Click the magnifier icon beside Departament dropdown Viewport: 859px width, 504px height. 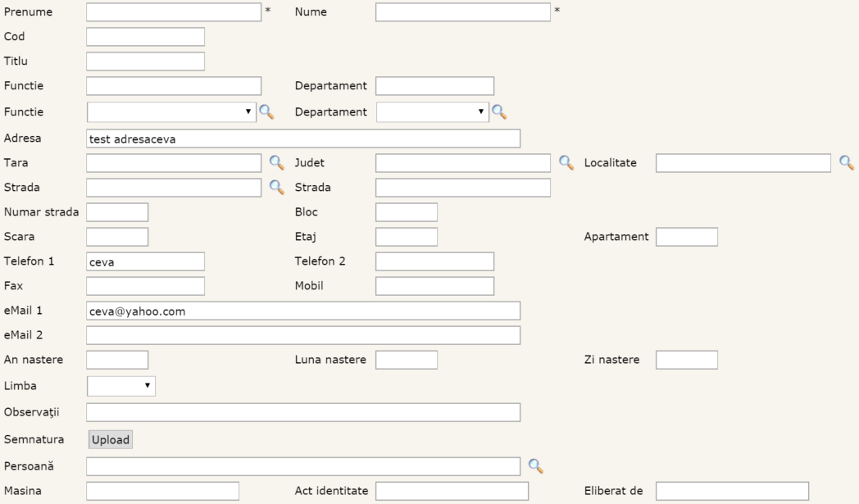coord(498,112)
